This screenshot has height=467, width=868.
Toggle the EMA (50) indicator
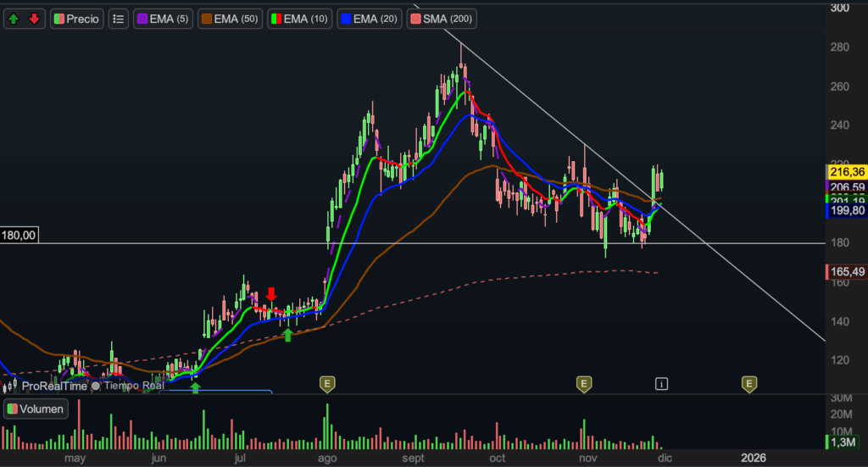point(231,18)
